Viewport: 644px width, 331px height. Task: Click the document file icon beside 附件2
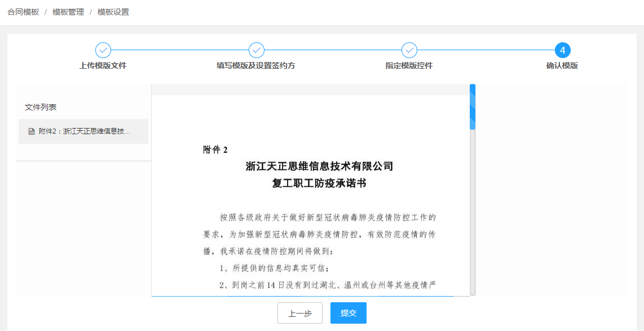[32, 131]
